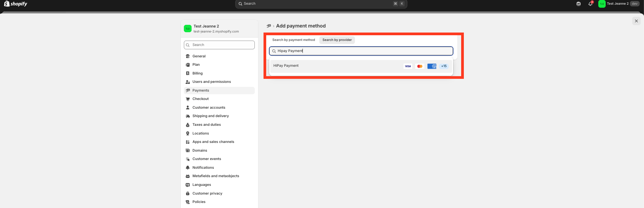Click the top bar Search field

321,4
